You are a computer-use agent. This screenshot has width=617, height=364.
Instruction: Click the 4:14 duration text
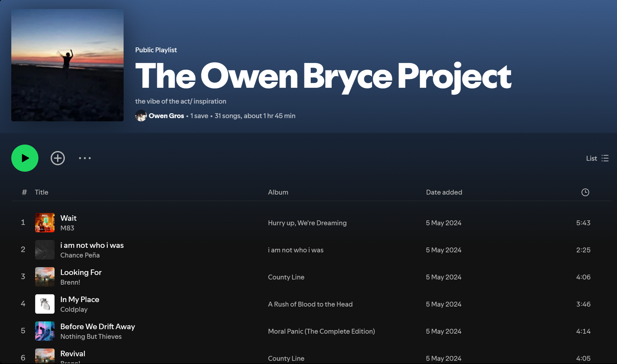(583, 331)
